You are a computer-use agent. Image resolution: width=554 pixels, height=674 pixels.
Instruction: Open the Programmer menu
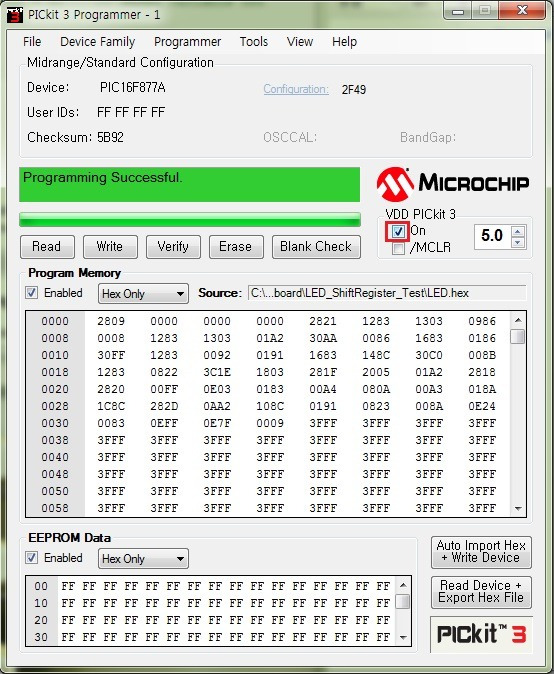pos(187,42)
